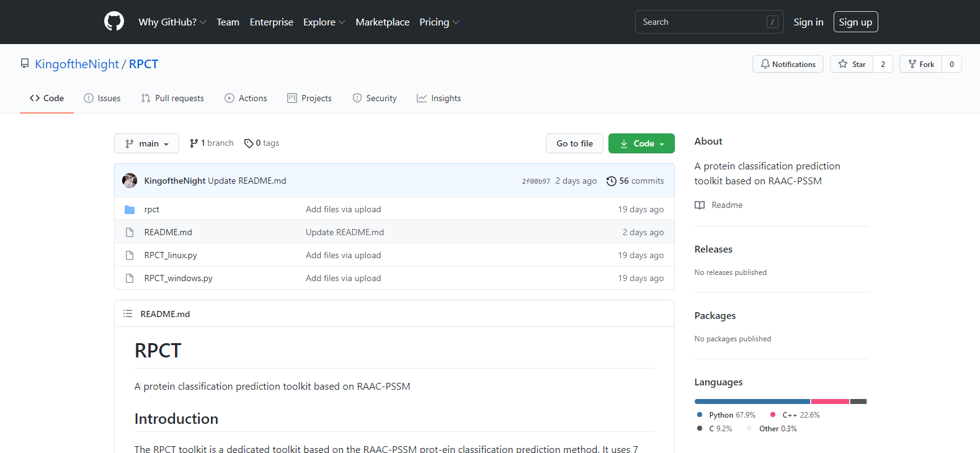Click the Notifications bell button
The height and width of the screenshot is (453, 980).
coord(788,64)
